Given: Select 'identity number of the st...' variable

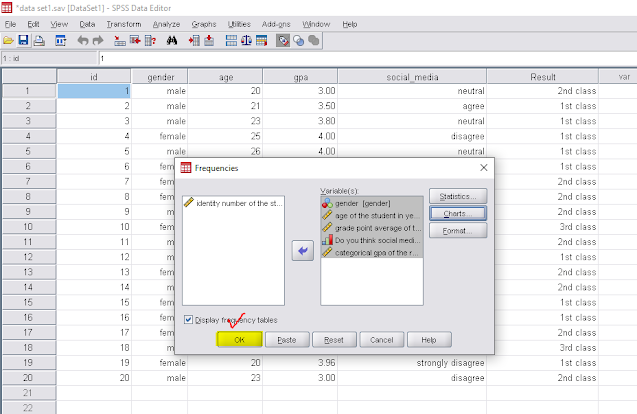Looking at the screenshot, I should click(x=233, y=203).
